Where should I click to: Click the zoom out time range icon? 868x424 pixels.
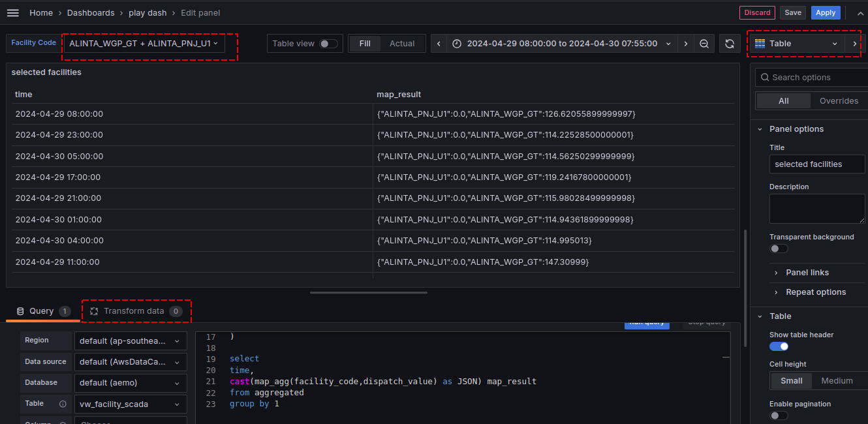point(704,44)
